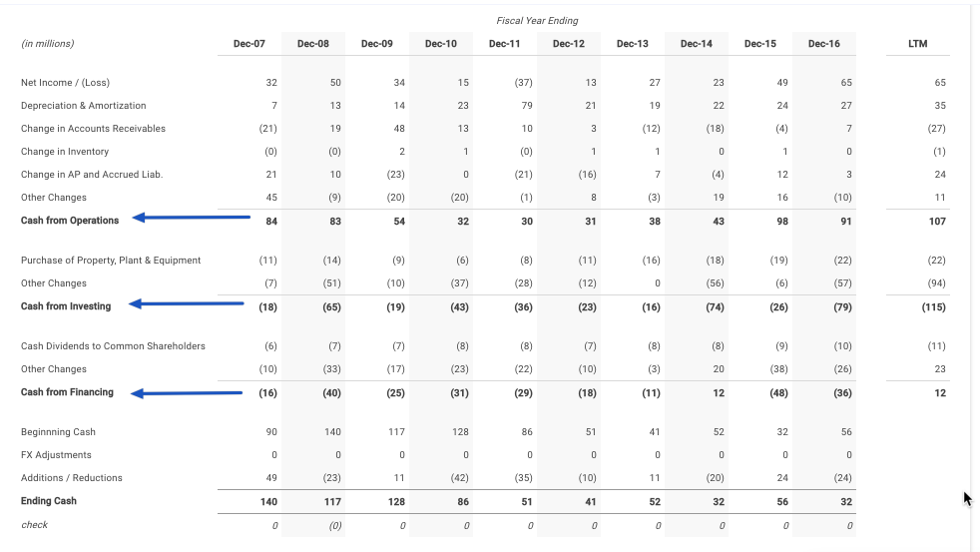Click the arrow pointing to Cash from Investing
980x552 pixels.
coord(187,303)
